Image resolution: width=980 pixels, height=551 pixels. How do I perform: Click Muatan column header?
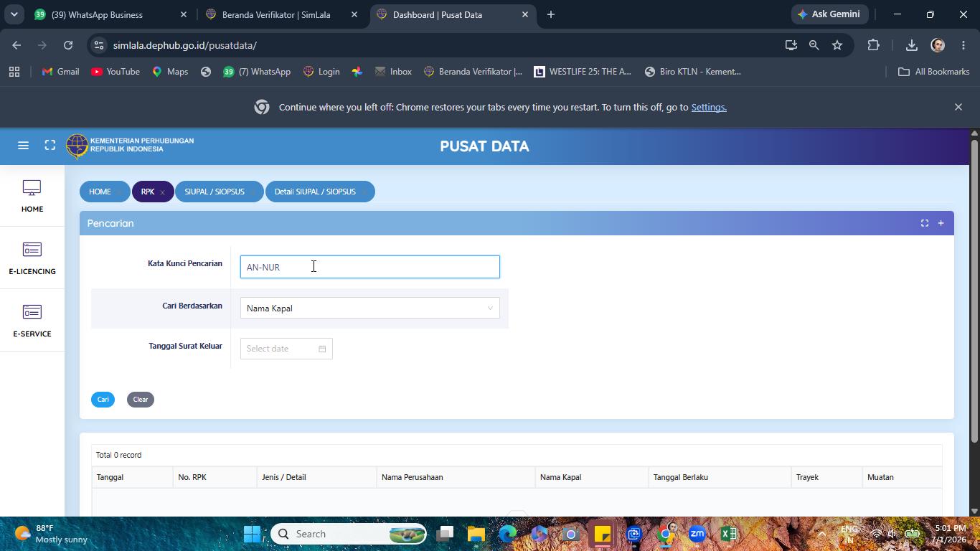pyautogui.click(x=902, y=477)
